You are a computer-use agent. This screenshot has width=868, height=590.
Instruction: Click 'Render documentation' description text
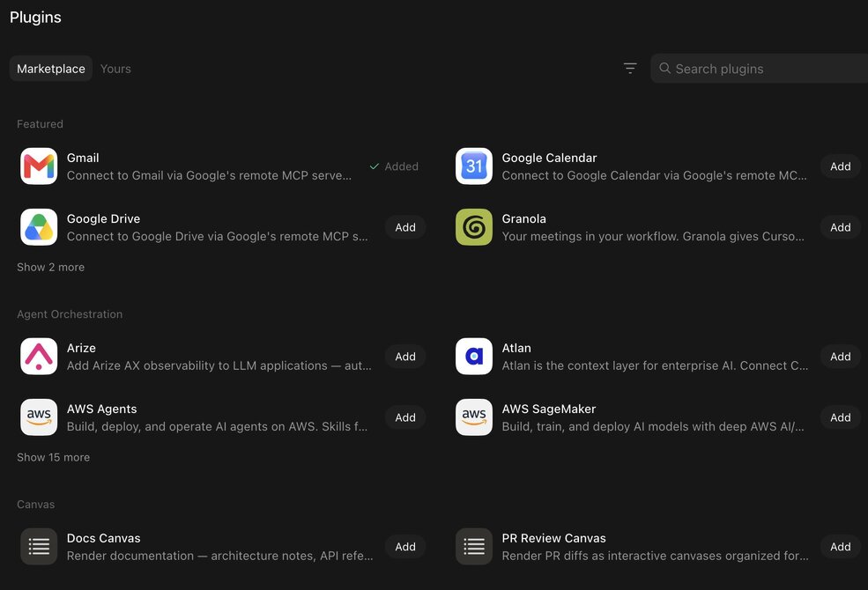219,556
